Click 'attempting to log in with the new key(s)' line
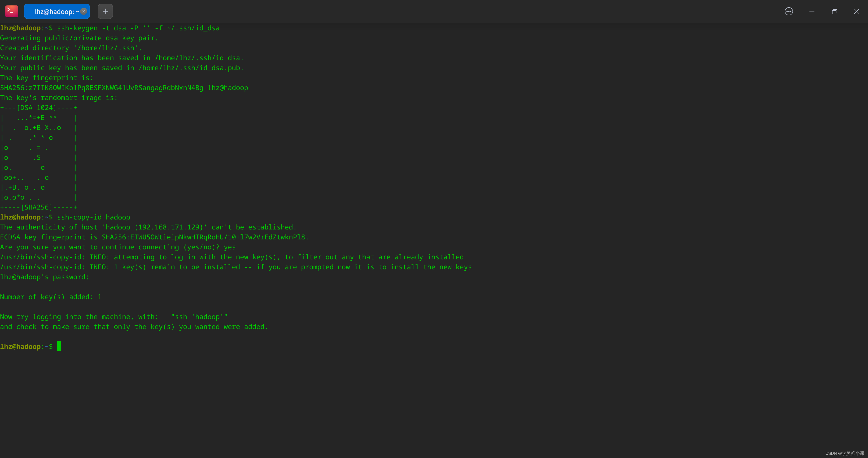Screen dimensions: 868x458 pyautogui.click(x=232, y=257)
